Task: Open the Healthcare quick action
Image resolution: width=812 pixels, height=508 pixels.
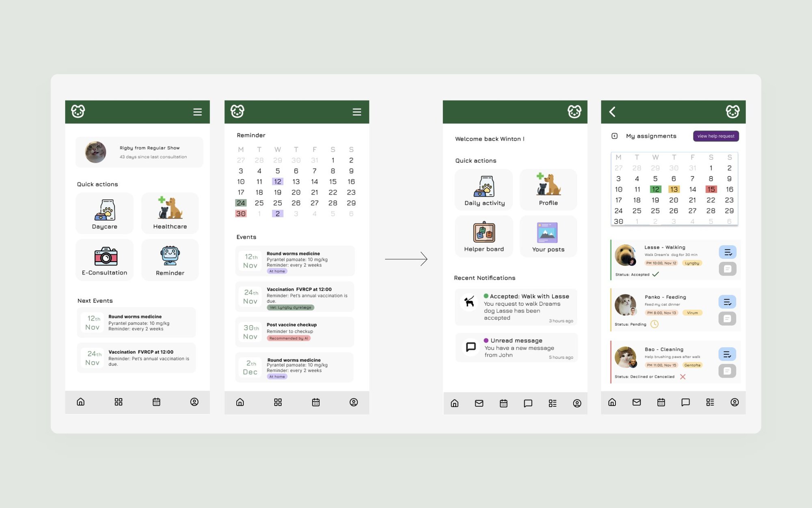Action: click(x=170, y=213)
